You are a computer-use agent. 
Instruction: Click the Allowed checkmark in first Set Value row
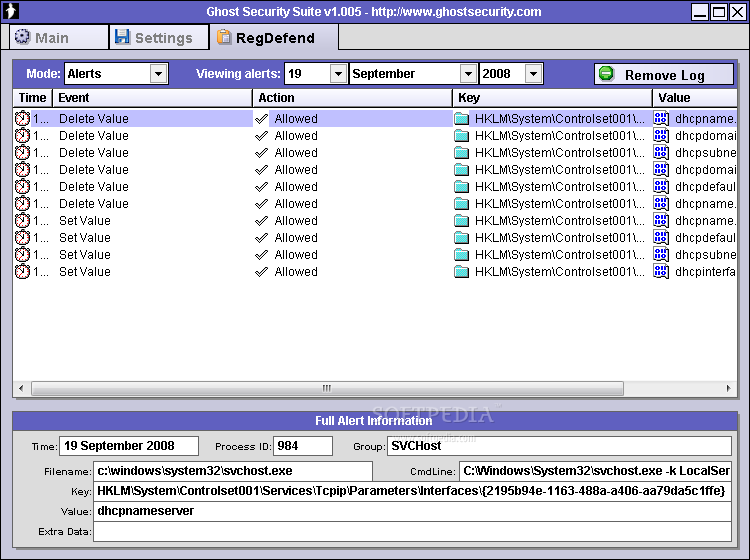click(x=261, y=220)
